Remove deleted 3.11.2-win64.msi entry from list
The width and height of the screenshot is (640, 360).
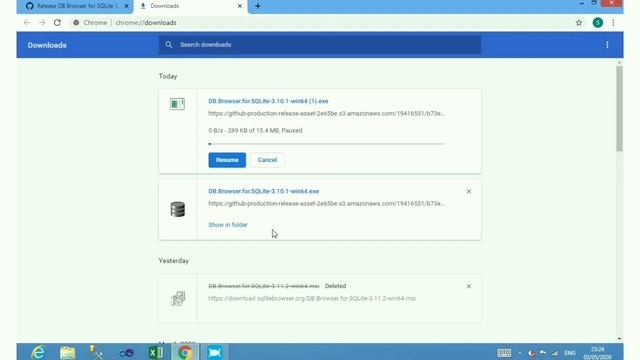(469, 286)
